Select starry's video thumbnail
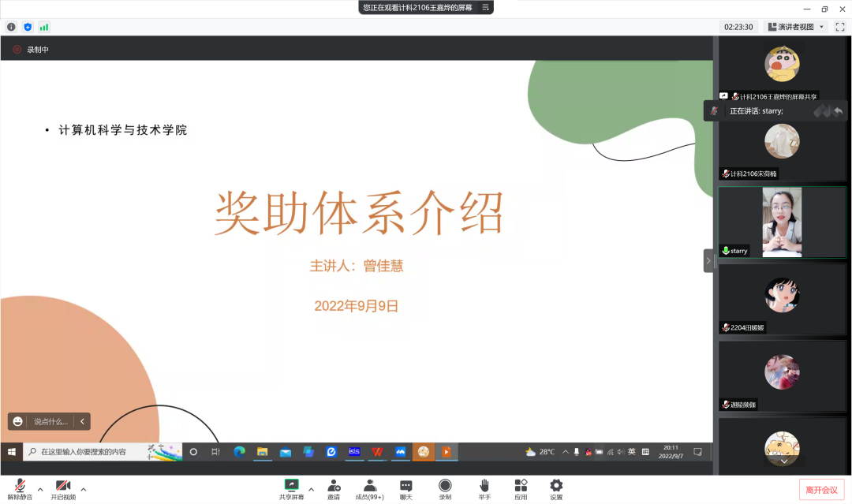The image size is (852, 504). coord(782,222)
